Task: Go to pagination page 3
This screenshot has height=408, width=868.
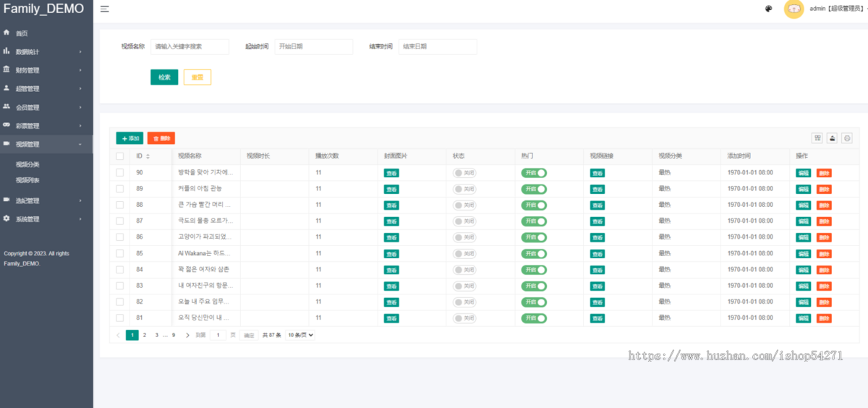Action: (x=156, y=335)
